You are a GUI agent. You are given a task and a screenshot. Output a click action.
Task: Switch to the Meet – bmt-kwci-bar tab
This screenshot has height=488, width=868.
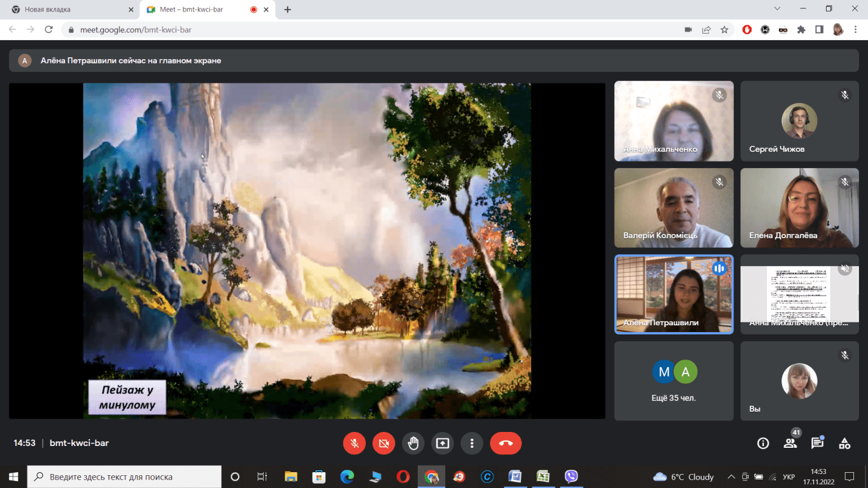(207, 9)
